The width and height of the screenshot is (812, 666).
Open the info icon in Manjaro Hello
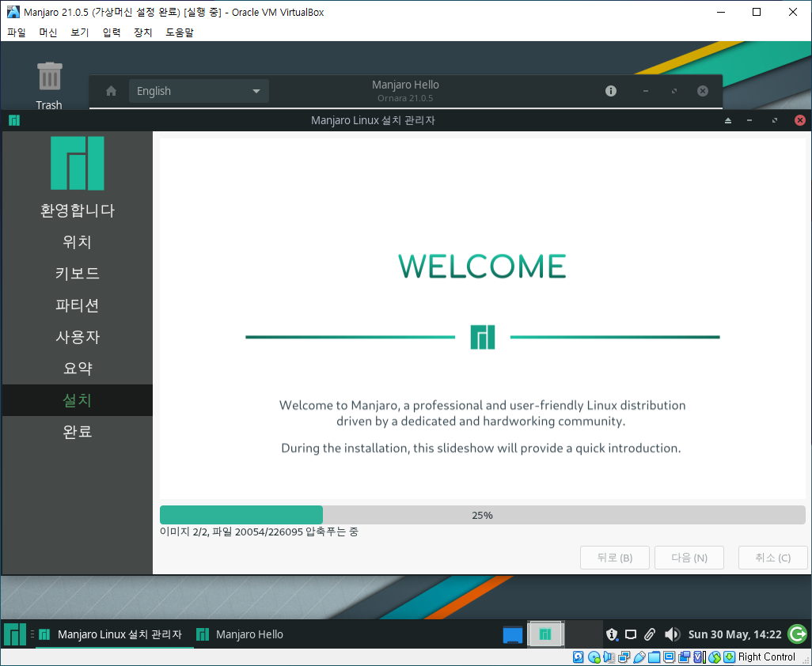pos(611,91)
